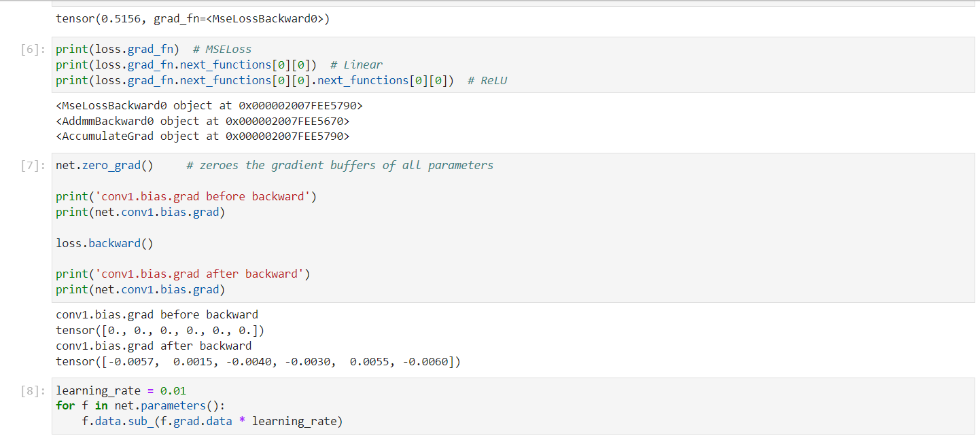980x440 pixels.
Task: Click the '# ReLU' comment
Action: pyautogui.click(x=487, y=80)
